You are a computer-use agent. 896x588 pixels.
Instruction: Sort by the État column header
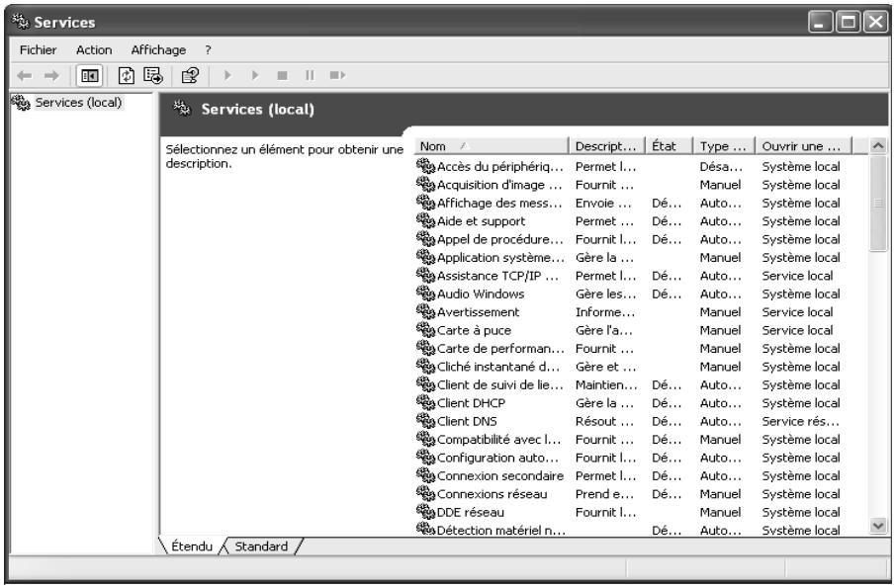click(670, 146)
